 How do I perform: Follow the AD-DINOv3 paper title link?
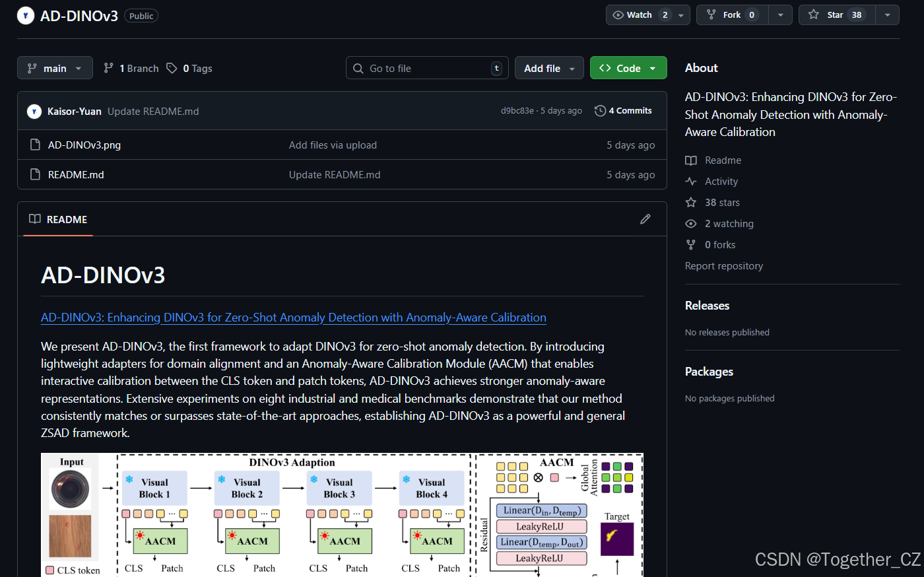(x=293, y=318)
